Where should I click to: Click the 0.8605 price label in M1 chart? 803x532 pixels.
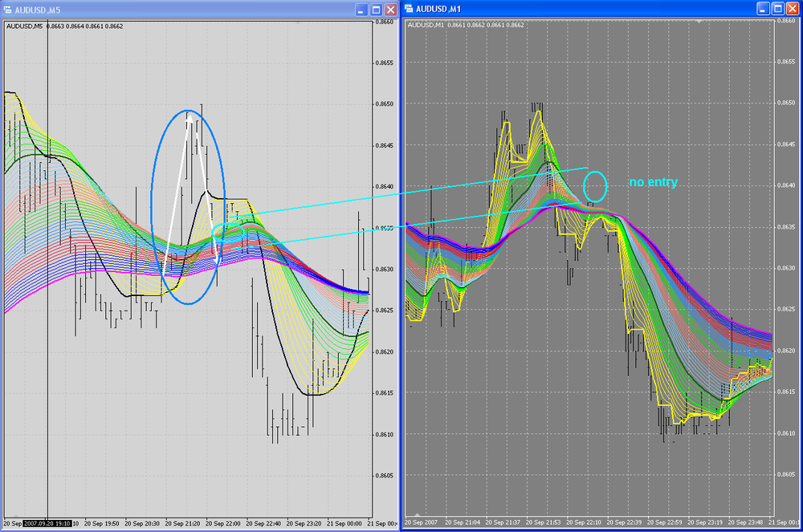[x=786, y=475]
